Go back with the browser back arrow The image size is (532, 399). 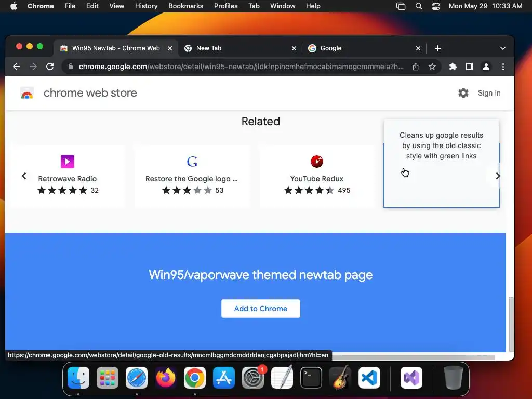click(x=17, y=66)
